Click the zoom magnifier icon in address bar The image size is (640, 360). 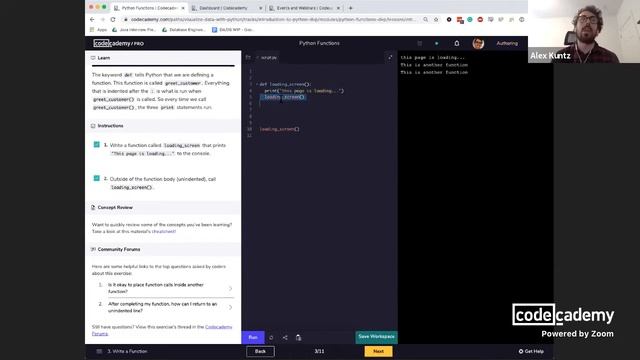[x=426, y=19]
